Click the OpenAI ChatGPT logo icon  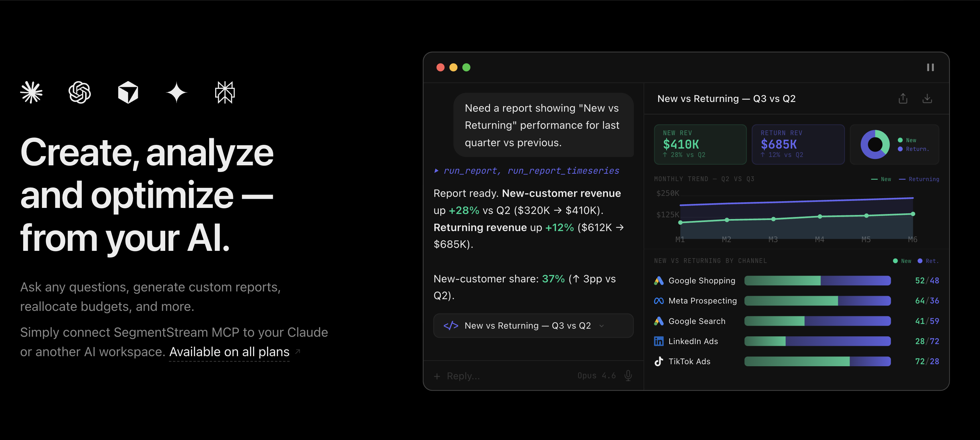(79, 93)
